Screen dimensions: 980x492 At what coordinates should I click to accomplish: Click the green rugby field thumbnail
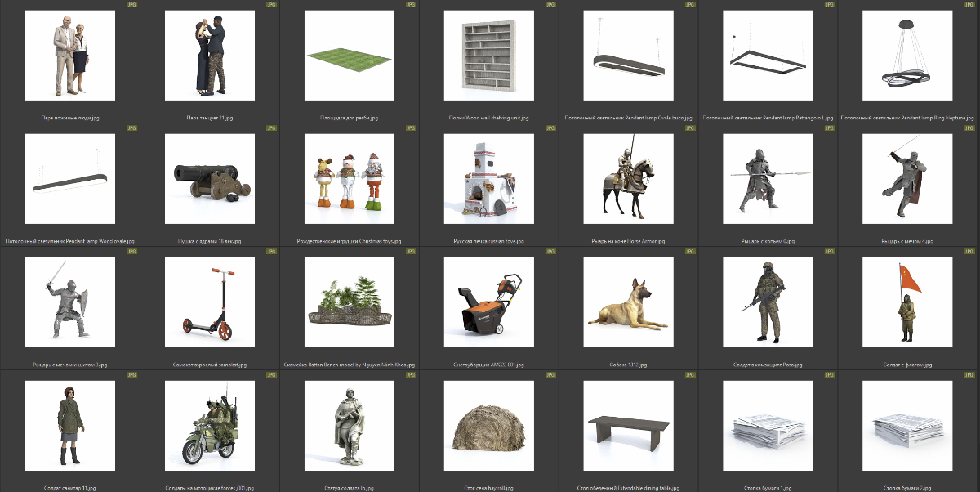pos(350,56)
